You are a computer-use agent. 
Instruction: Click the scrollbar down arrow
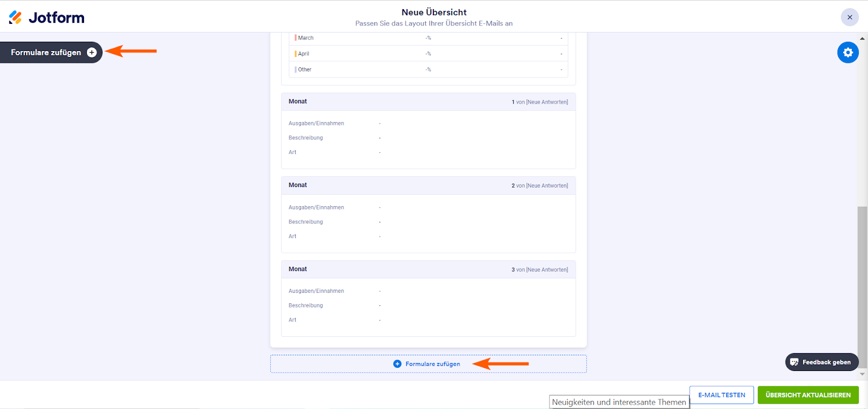click(862, 374)
